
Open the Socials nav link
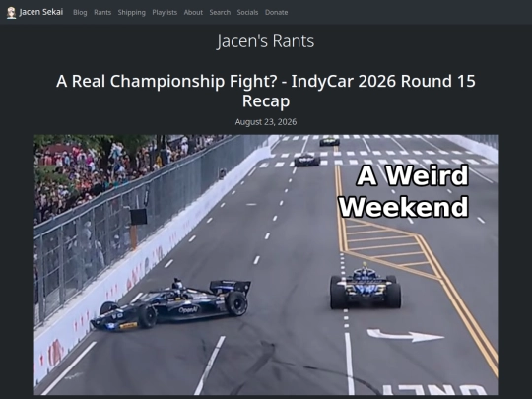coord(247,12)
